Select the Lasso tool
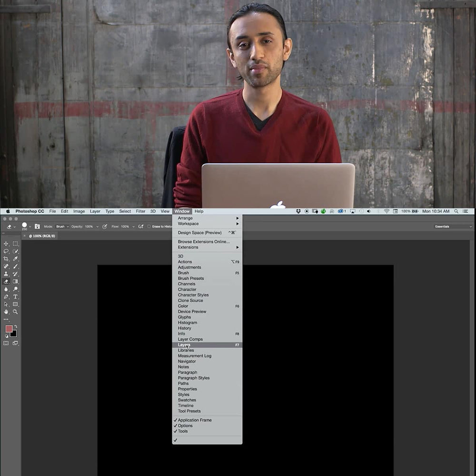476x476 pixels. click(6, 251)
